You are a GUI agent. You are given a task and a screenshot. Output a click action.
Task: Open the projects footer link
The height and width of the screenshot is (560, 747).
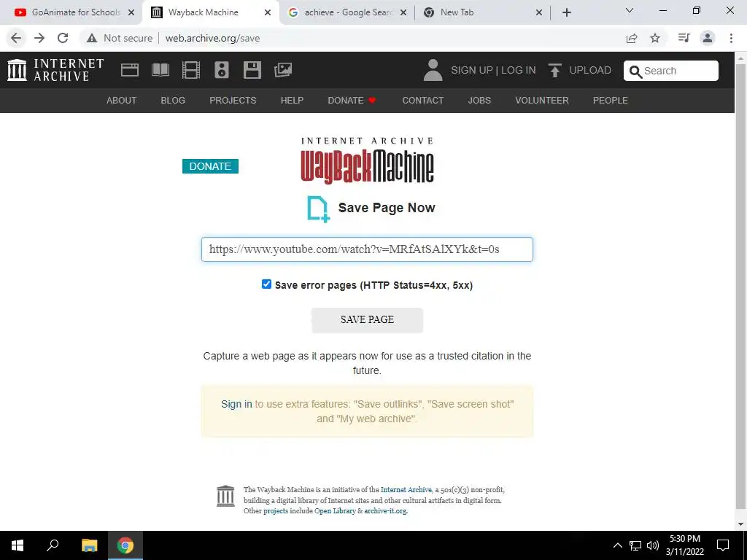[x=276, y=510]
